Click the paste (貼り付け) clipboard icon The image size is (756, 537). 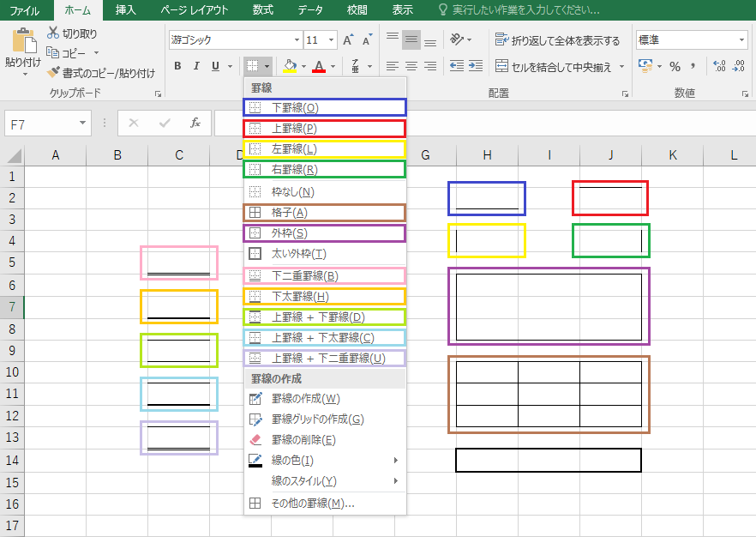point(23,43)
